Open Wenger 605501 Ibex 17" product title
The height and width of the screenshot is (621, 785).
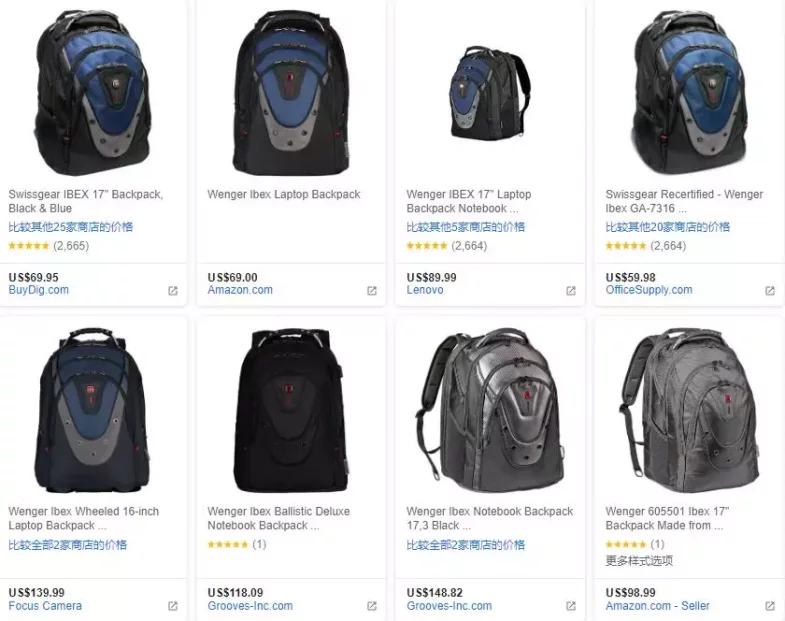point(667,518)
